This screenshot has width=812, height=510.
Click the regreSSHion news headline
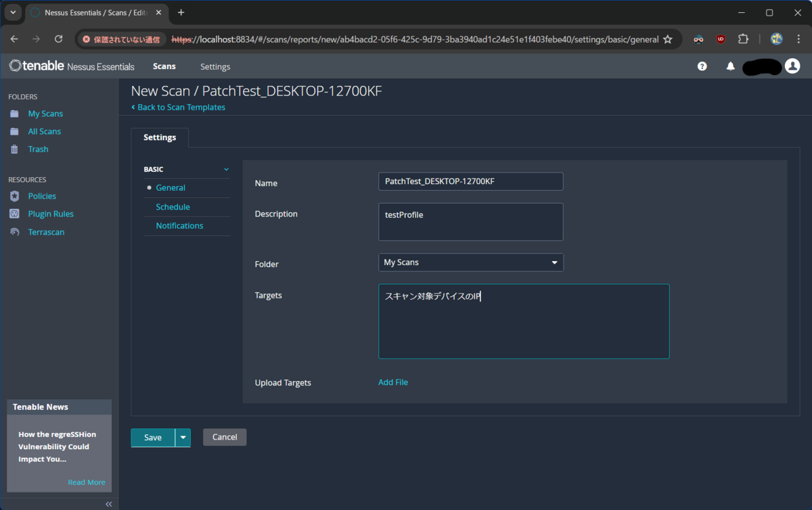(57, 446)
